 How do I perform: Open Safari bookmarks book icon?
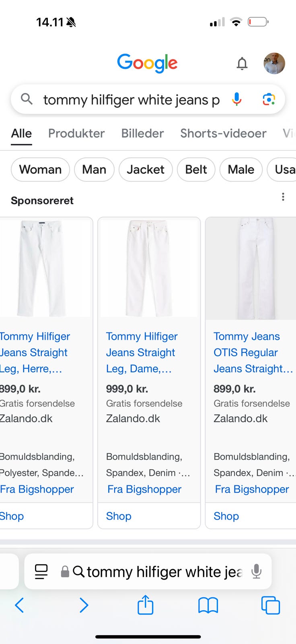208,605
